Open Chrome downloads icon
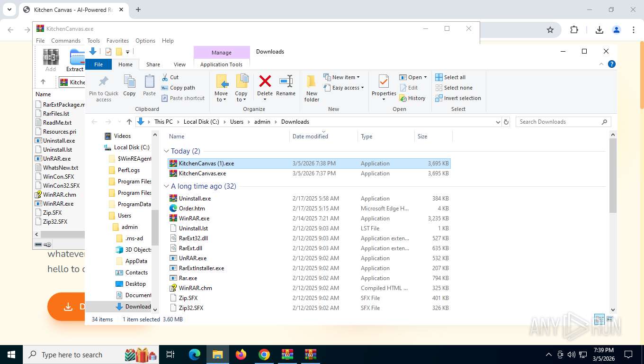Viewport: 644px width, 364px height. pos(599,30)
